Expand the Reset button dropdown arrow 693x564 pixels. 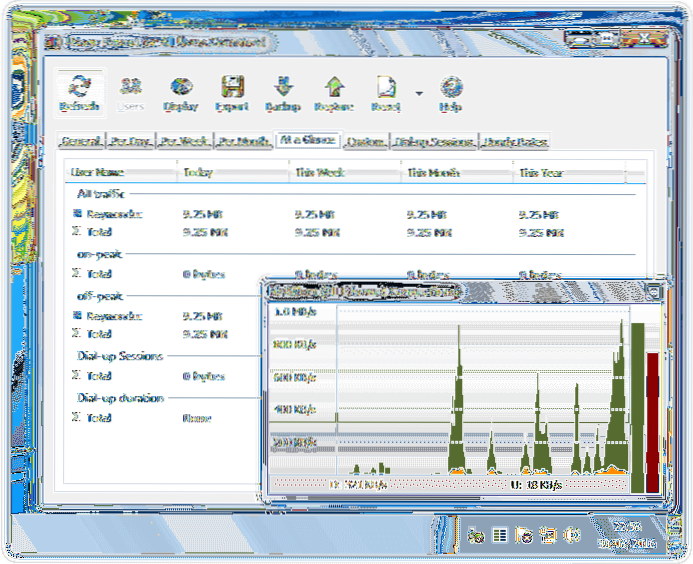[419, 95]
